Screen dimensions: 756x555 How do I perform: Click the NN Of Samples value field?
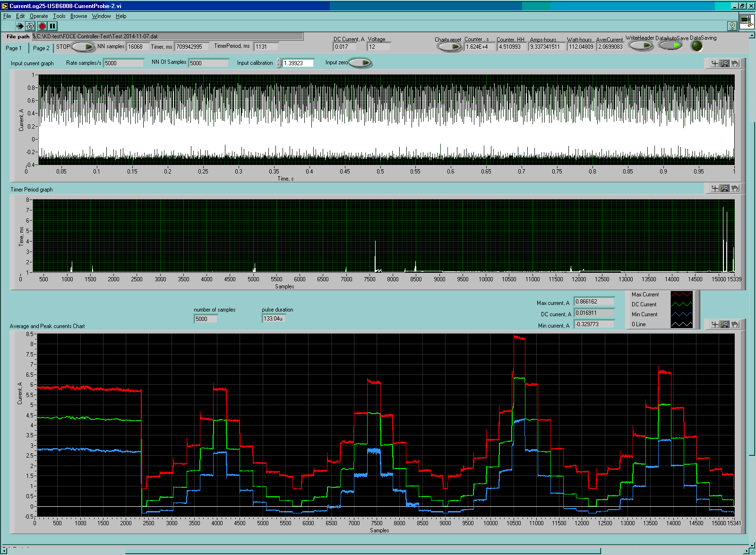(x=208, y=63)
